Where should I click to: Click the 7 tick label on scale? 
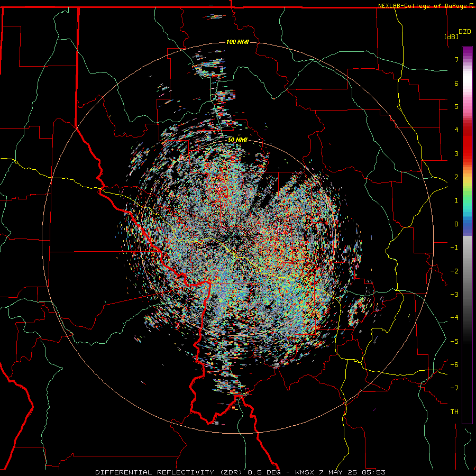click(x=456, y=59)
